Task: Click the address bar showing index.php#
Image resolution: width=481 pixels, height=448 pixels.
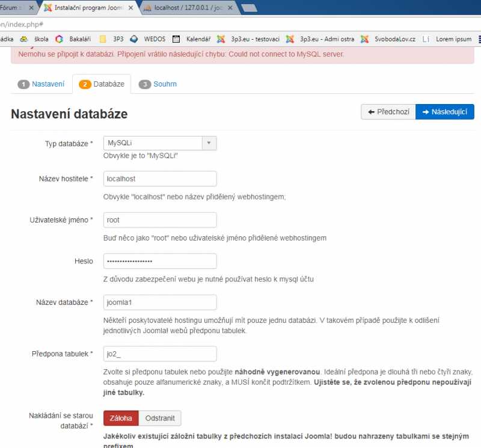Action: [x=240, y=24]
